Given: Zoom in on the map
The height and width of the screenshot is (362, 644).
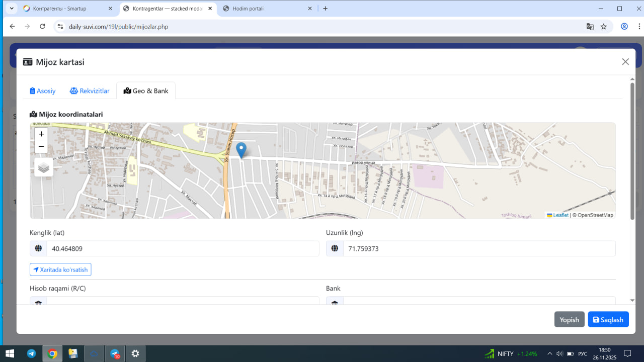Looking at the screenshot, I should (41, 134).
